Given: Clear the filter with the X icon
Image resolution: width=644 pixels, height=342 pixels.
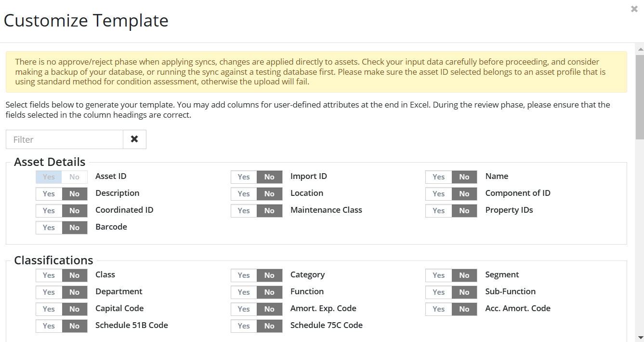Looking at the screenshot, I should pos(134,139).
